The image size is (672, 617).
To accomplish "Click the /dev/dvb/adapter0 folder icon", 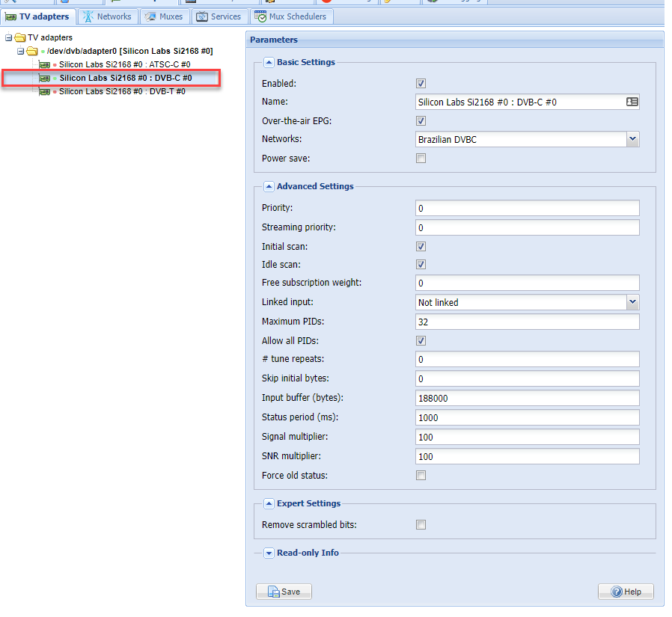I will (x=31, y=52).
